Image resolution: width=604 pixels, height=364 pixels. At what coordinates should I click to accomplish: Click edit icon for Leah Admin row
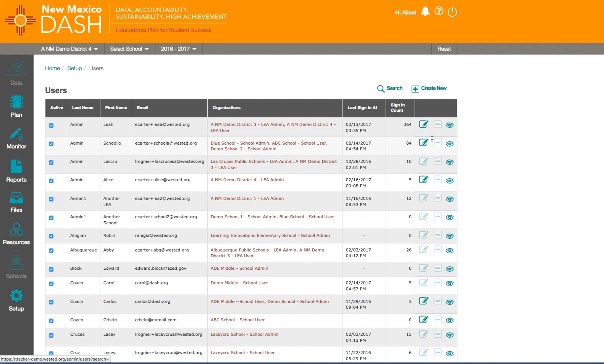424,124
